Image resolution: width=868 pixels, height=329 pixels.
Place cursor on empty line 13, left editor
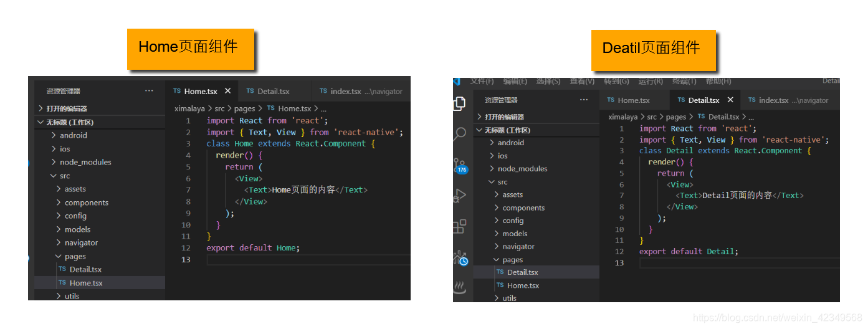click(308, 259)
